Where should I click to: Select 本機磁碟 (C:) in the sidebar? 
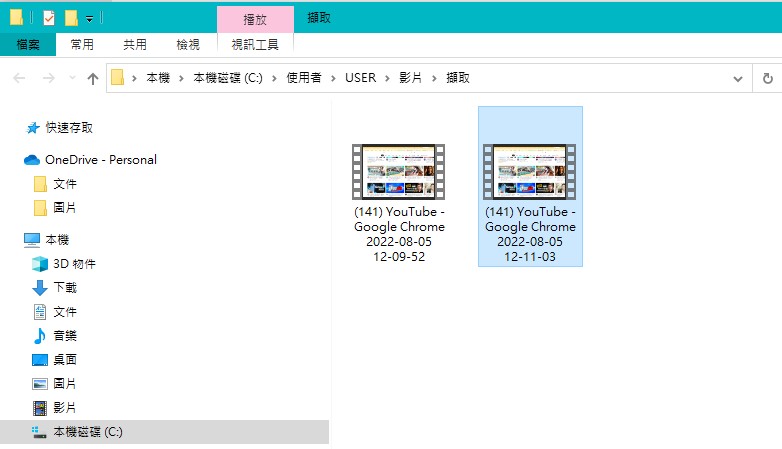[88, 432]
